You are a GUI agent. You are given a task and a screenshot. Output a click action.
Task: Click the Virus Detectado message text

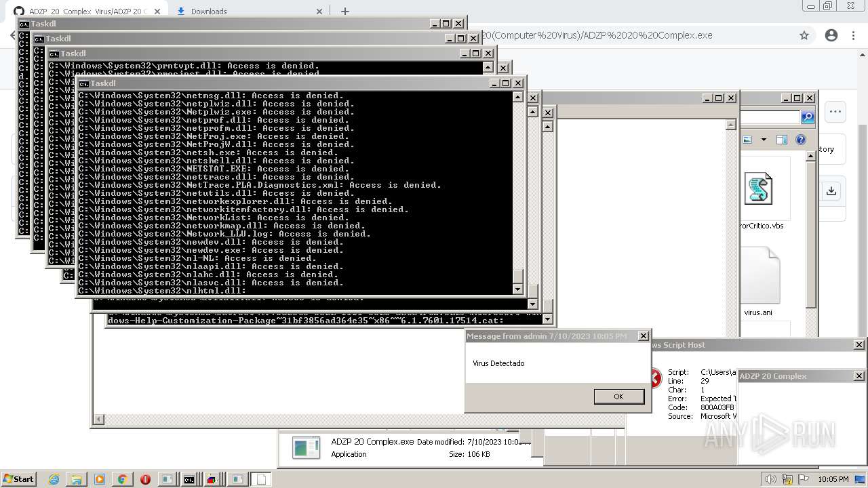coord(498,363)
